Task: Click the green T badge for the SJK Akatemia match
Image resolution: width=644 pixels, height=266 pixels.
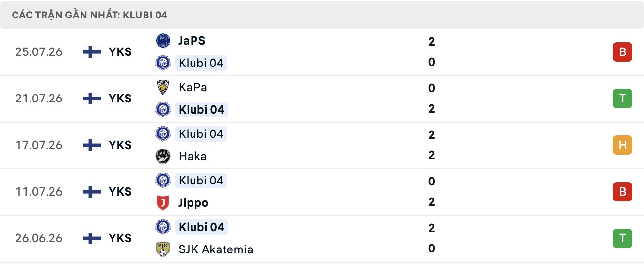Action: point(623,238)
